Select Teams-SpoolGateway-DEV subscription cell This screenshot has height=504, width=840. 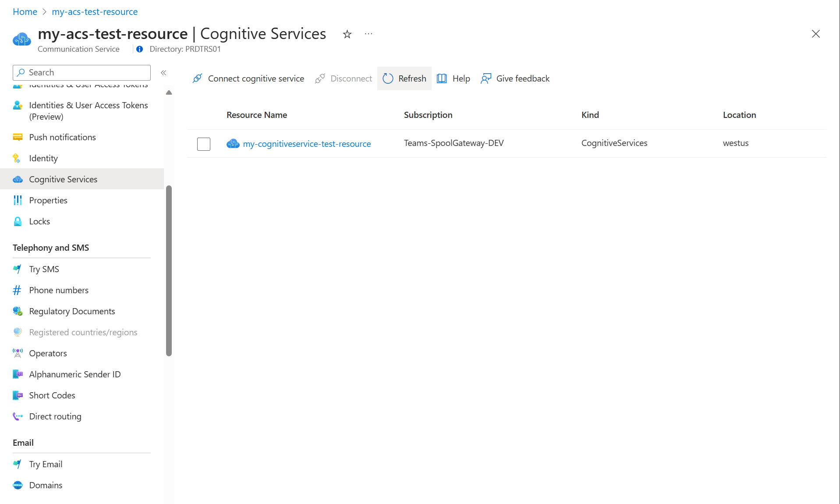tap(454, 143)
